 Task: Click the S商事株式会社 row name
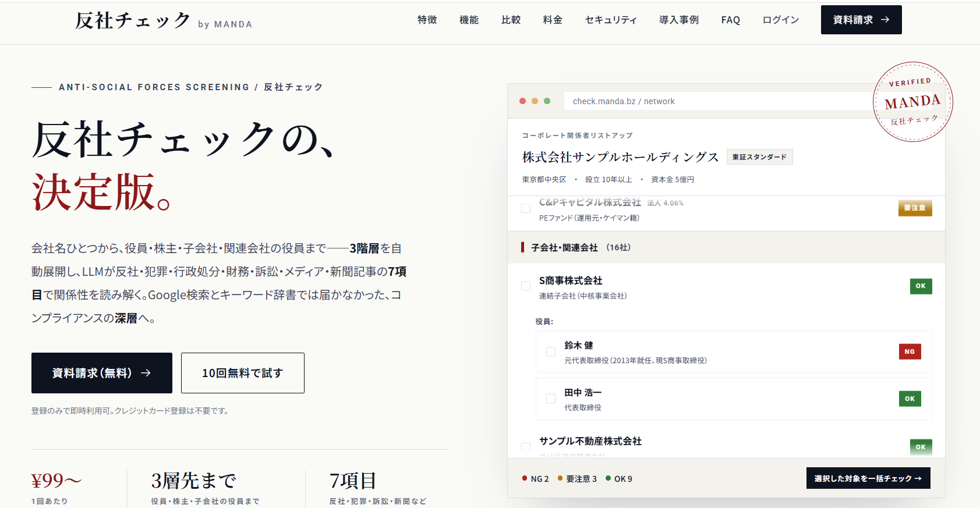click(571, 280)
